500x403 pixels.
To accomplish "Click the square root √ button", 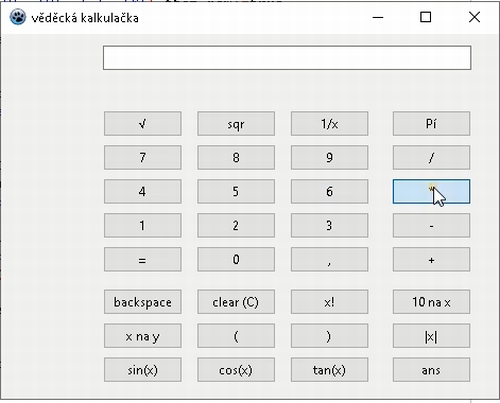I will click(x=143, y=124).
